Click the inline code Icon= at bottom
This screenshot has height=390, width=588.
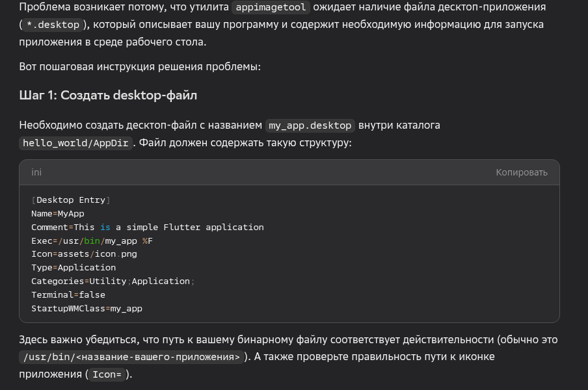coord(107,374)
